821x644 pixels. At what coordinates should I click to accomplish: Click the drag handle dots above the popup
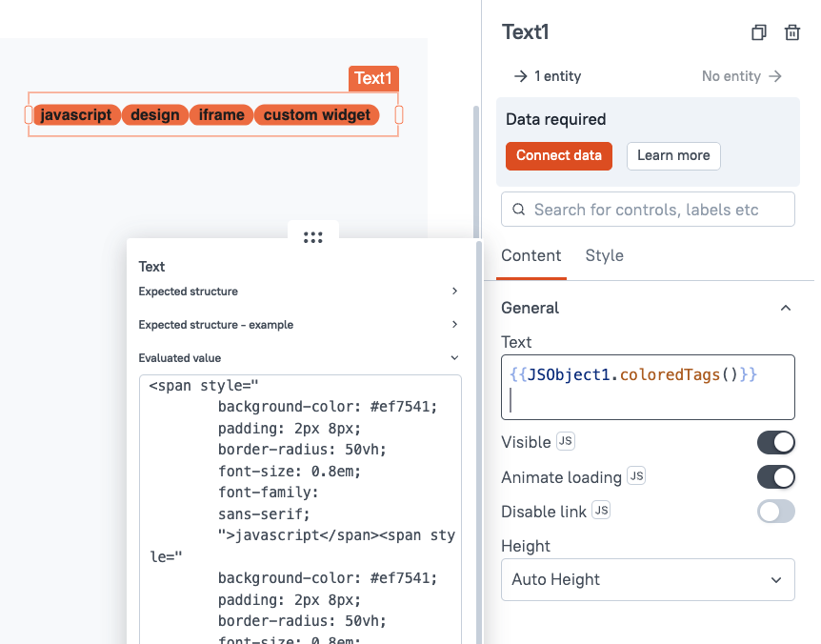(x=313, y=237)
